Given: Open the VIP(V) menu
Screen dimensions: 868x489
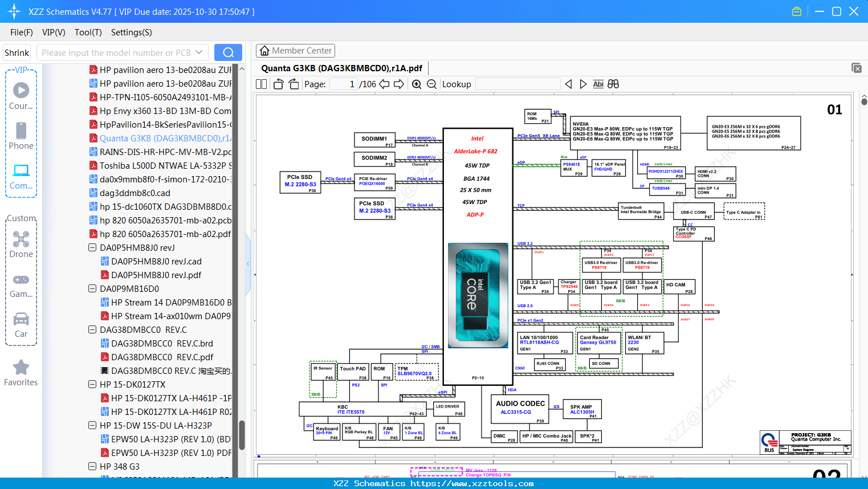Looking at the screenshot, I should (x=54, y=32).
